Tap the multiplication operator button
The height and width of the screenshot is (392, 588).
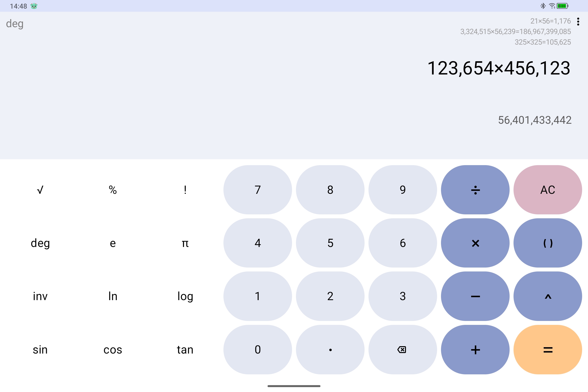pos(475,243)
